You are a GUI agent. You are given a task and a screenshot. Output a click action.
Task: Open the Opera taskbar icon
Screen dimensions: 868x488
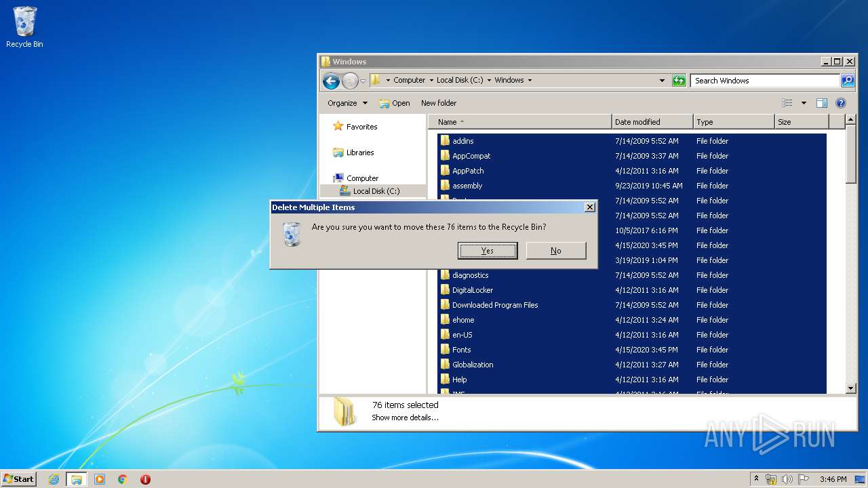point(145,479)
